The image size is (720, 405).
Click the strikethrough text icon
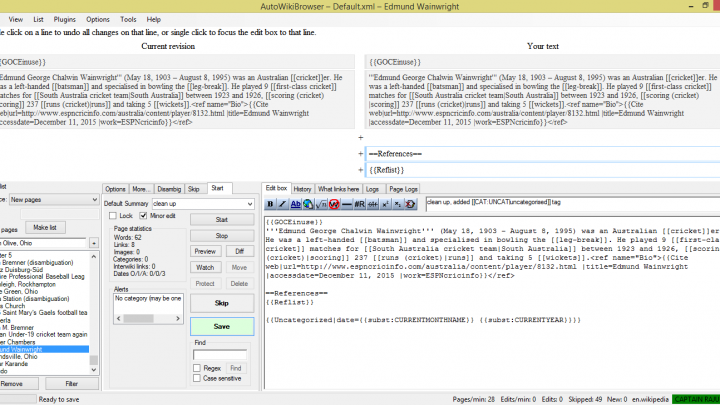(372, 204)
